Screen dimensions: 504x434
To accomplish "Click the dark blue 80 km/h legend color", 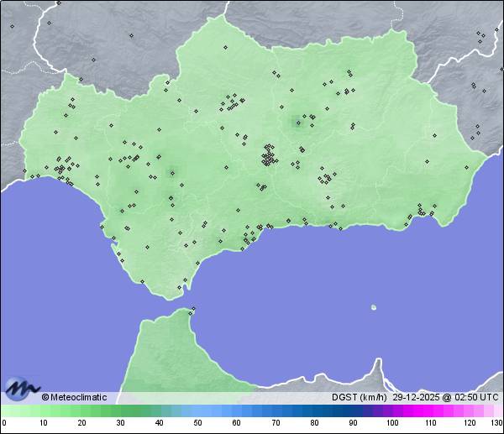I will [x=313, y=411].
